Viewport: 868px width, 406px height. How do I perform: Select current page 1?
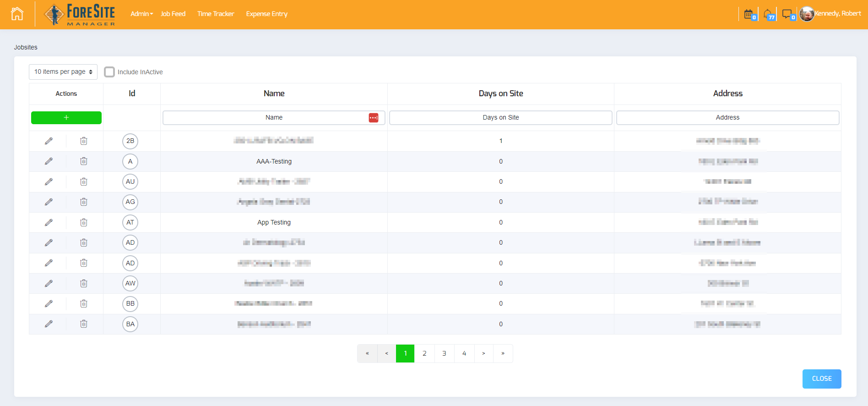click(405, 353)
